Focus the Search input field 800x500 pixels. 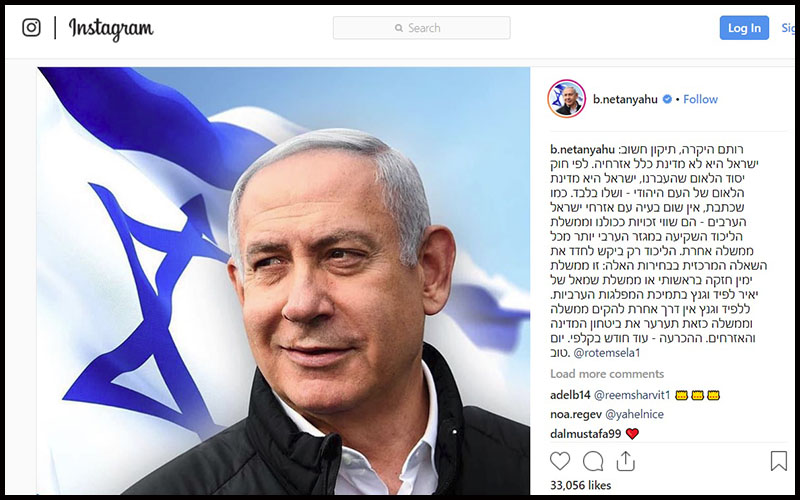[421, 28]
